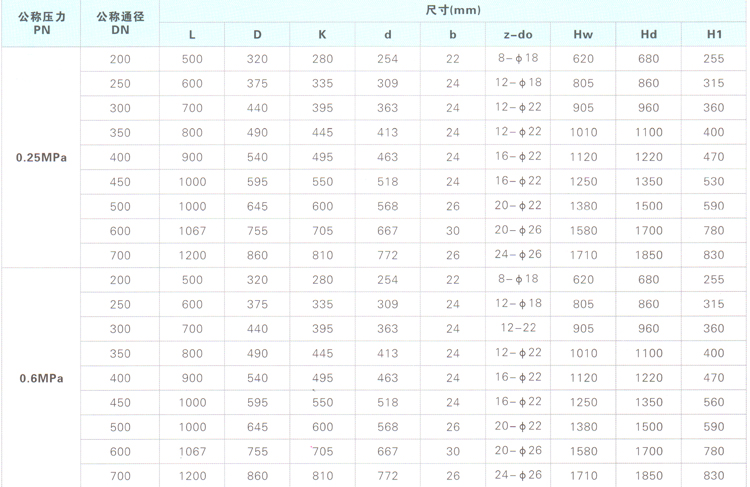
Task: Click the 0.25MPa pressure label
Action: click(41, 157)
